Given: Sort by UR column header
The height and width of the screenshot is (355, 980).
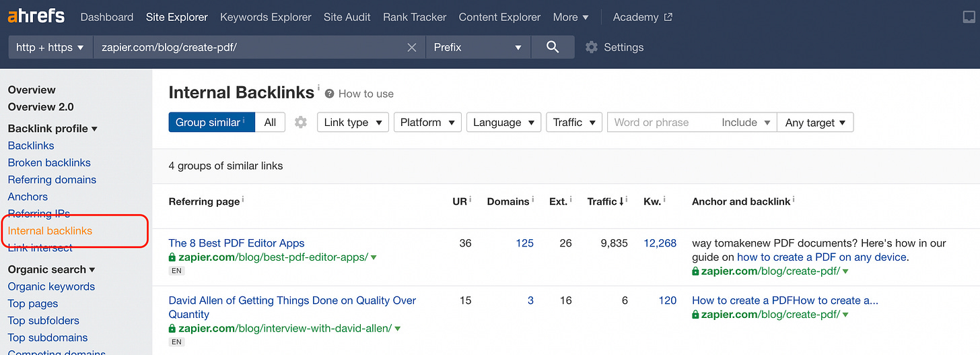Looking at the screenshot, I should pyautogui.click(x=460, y=201).
